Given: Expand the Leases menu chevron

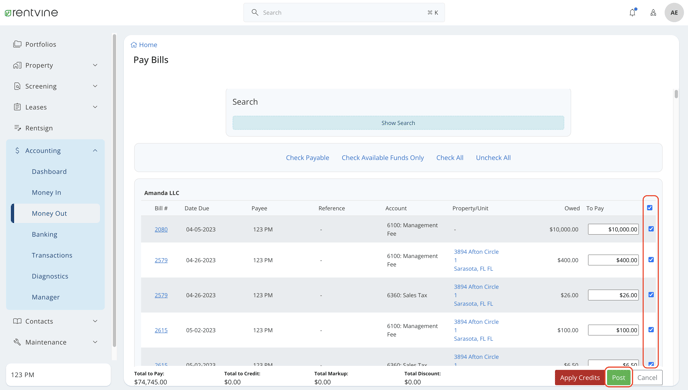Looking at the screenshot, I should click(95, 107).
